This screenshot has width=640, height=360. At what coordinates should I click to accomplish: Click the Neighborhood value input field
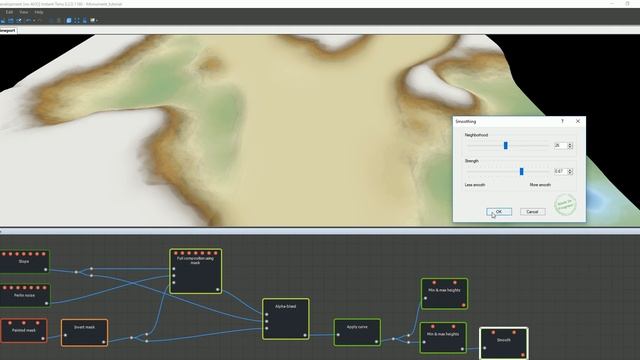click(x=560, y=145)
